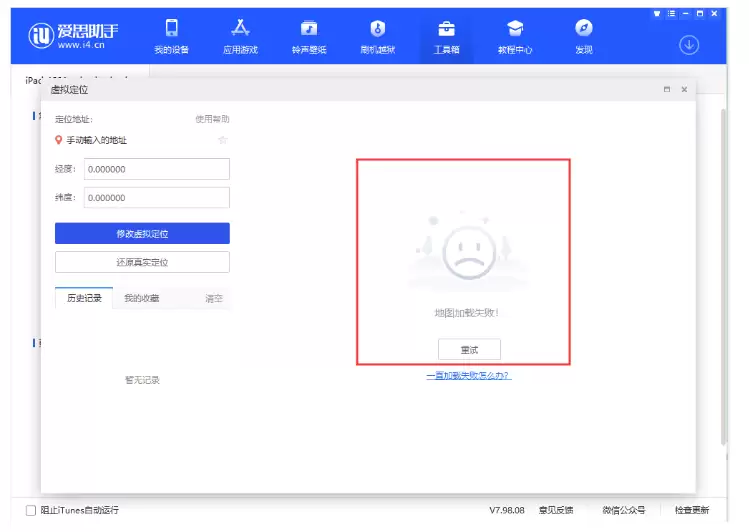Open 刷机越狱 flash and jailbreak section
Image resolution: width=749 pixels, height=532 pixels.
[378, 36]
